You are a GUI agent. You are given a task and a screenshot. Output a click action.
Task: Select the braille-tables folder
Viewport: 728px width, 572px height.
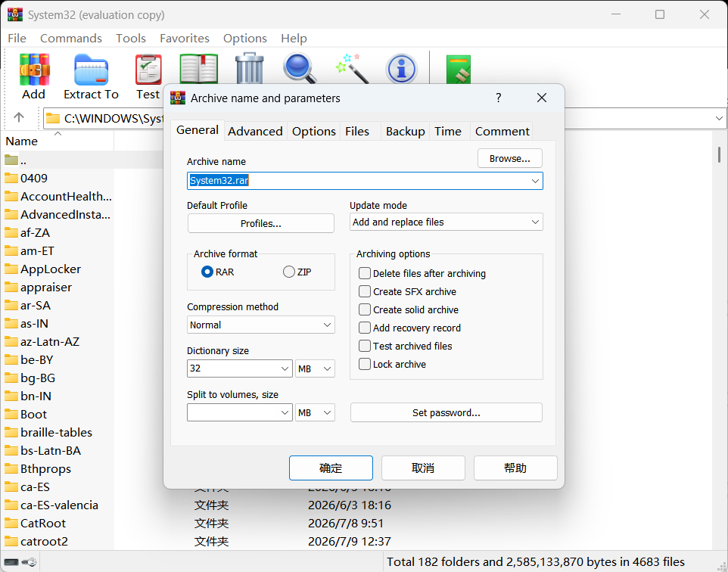(x=48, y=433)
